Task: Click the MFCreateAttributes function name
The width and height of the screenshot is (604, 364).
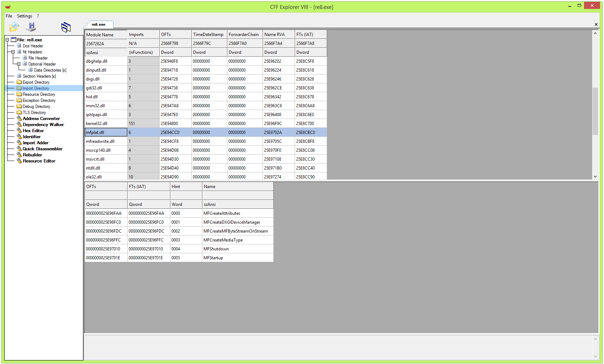Action: click(x=222, y=213)
